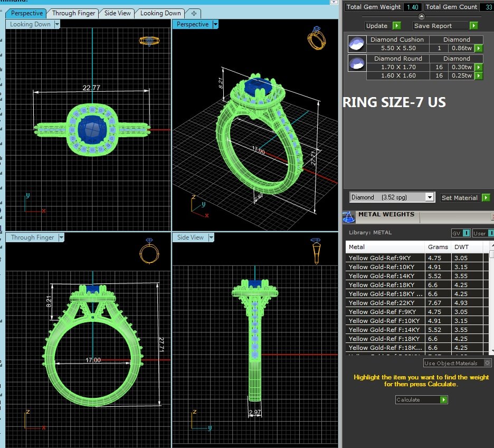Click green arrow beside 0.86tw cushion row
This screenshot has width=494, height=448.
tap(478, 49)
